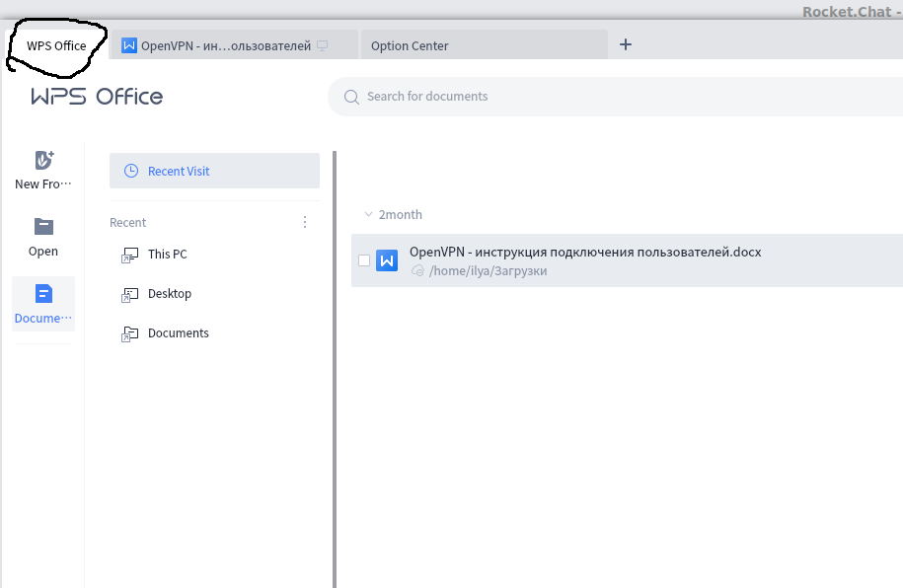The height and width of the screenshot is (588, 903).
Task: Open the plus icon for new tab
Action: click(x=626, y=44)
